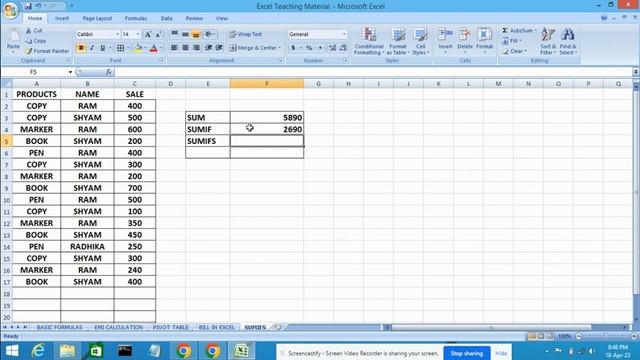
Task: Click the Comma Style icon
Action: click(320, 48)
